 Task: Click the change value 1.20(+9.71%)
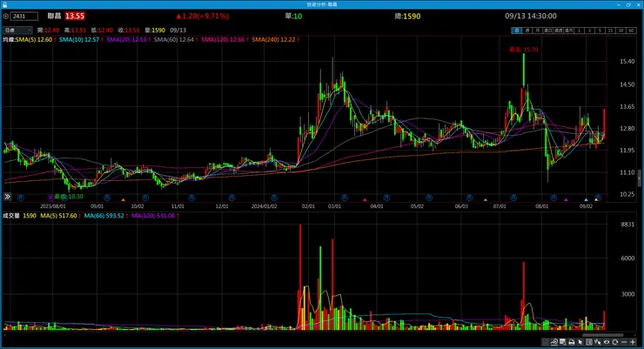203,16
